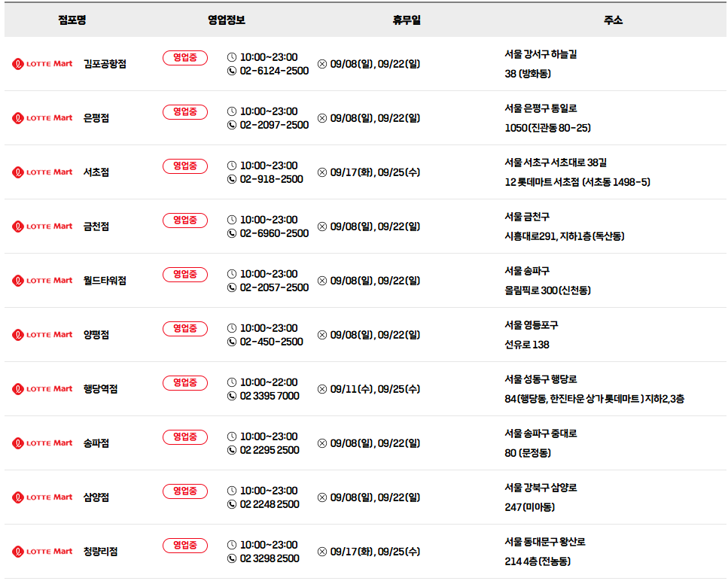
Task: Click the phone icon beside 02-450-2500
Action: (x=232, y=342)
